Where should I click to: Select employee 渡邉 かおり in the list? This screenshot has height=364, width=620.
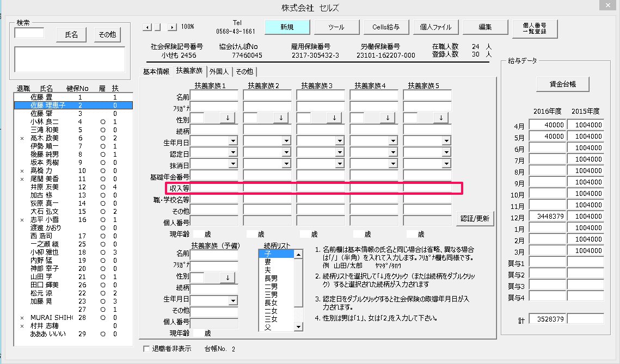coord(73,228)
